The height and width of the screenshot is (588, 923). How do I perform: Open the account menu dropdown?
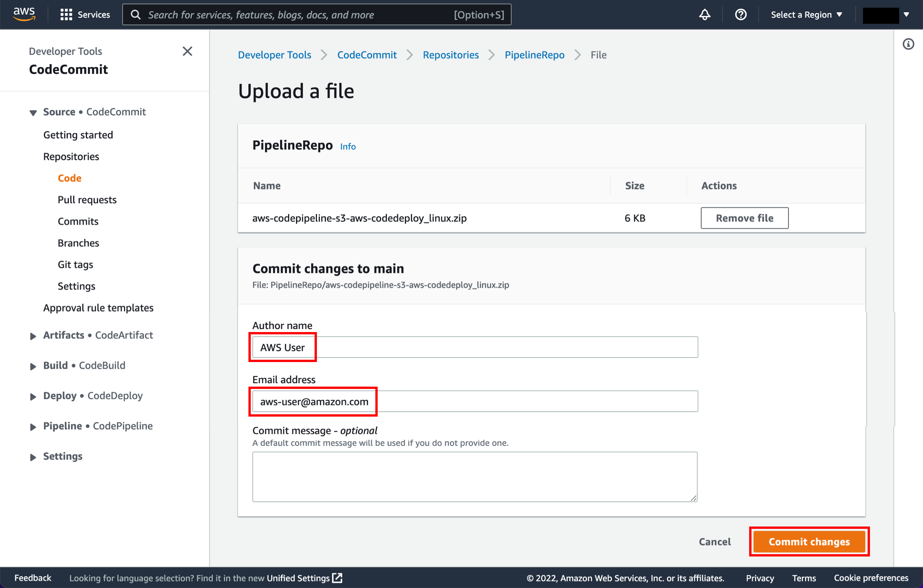[886, 15]
